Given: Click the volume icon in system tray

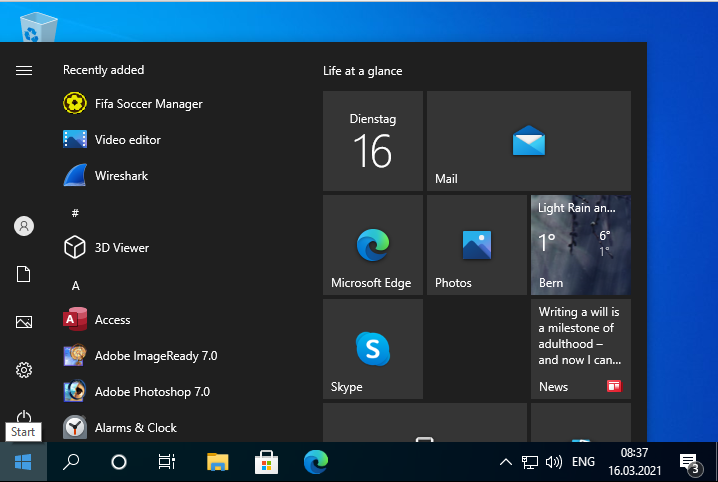Looking at the screenshot, I should [553, 462].
